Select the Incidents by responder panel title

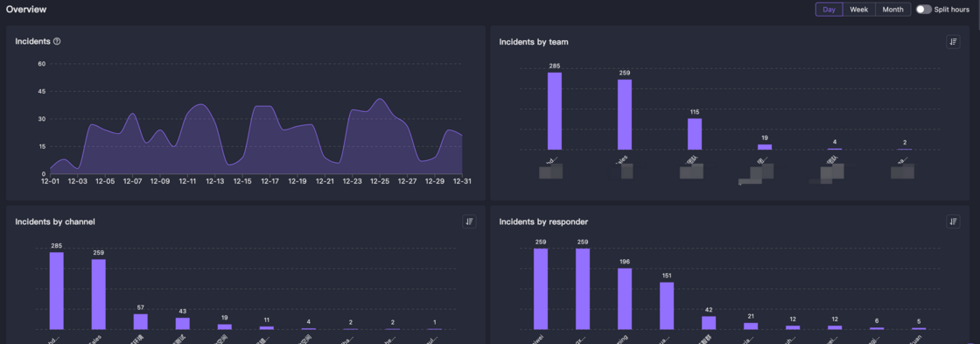(x=543, y=221)
